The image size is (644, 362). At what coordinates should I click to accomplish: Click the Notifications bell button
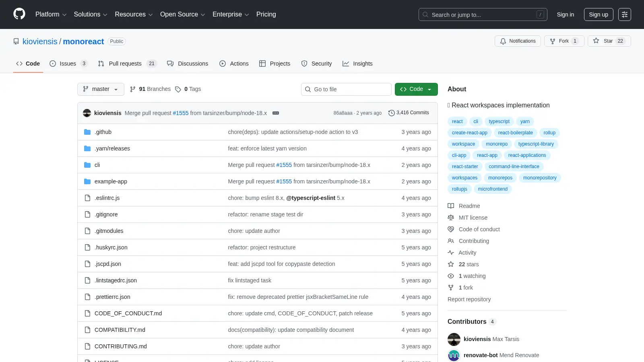coord(518,41)
